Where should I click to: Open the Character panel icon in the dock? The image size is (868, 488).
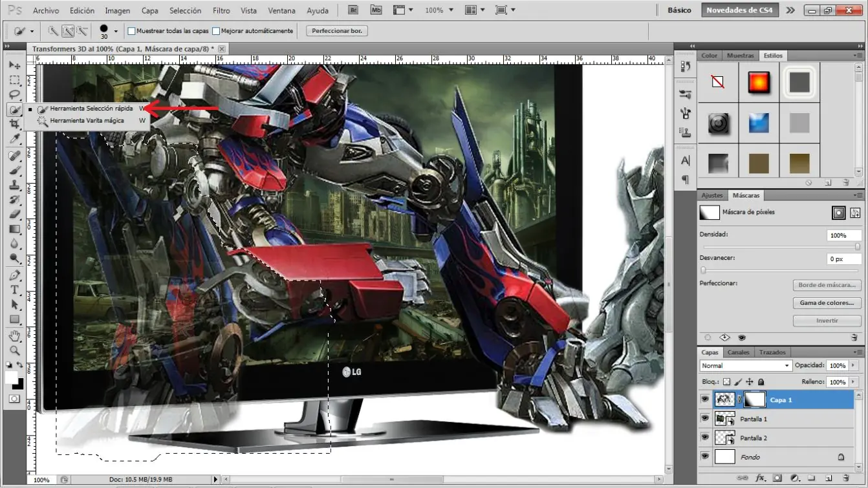[686, 161]
